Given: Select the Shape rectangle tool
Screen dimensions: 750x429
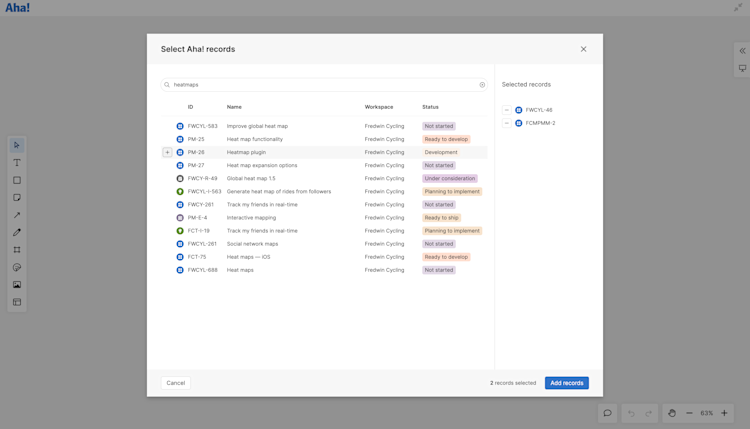Looking at the screenshot, I should pyautogui.click(x=17, y=180).
